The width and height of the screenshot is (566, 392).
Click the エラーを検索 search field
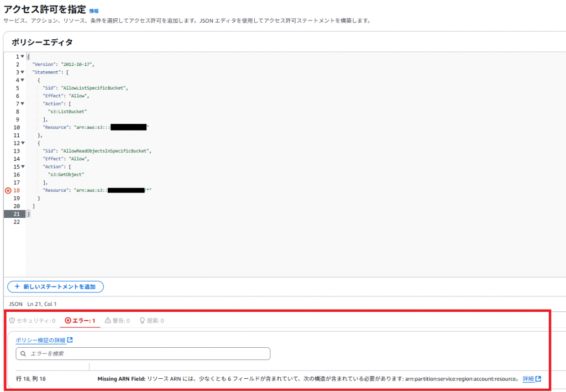click(143, 353)
